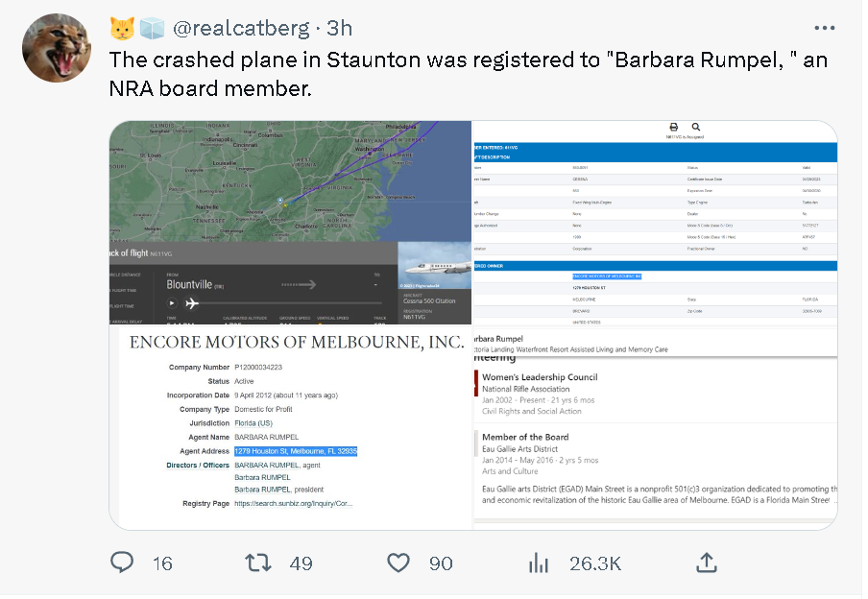Open the flight track map image

(x=290, y=223)
